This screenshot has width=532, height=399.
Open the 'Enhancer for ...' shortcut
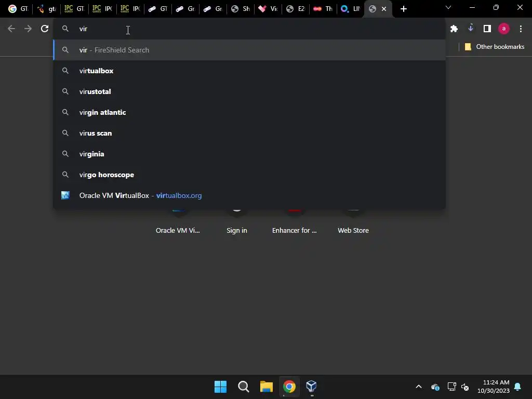pyautogui.click(x=294, y=222)
